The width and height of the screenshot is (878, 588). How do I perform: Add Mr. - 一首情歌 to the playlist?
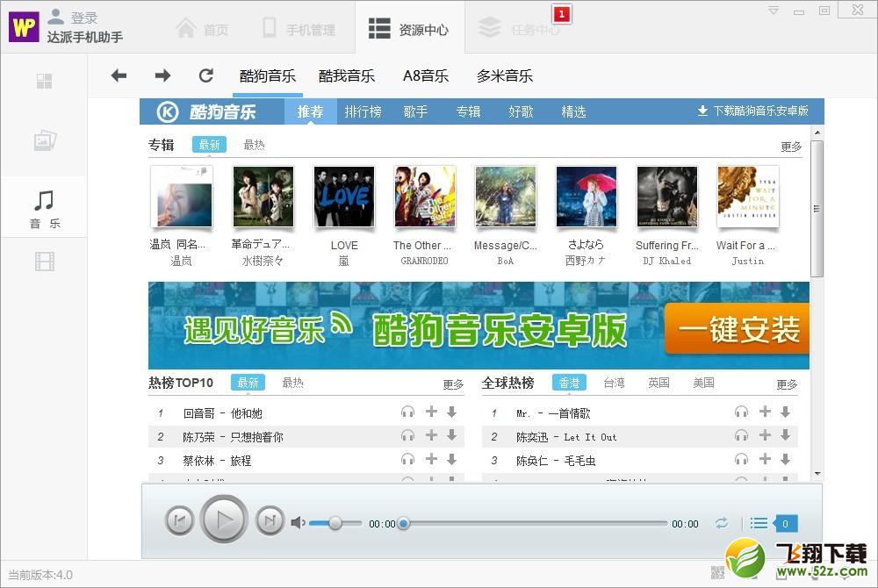click(765, 412)
